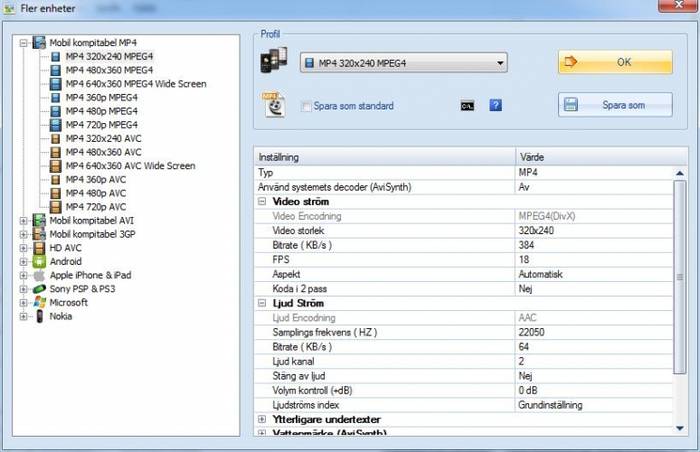The image size is (700, 452).
Task: Click the Android robot icon in tree
Action: click(x=40, y=261)
